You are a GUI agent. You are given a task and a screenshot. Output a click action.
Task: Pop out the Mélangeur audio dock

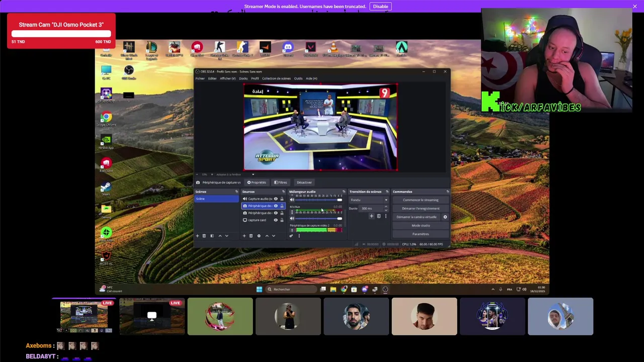pos(344,192)
